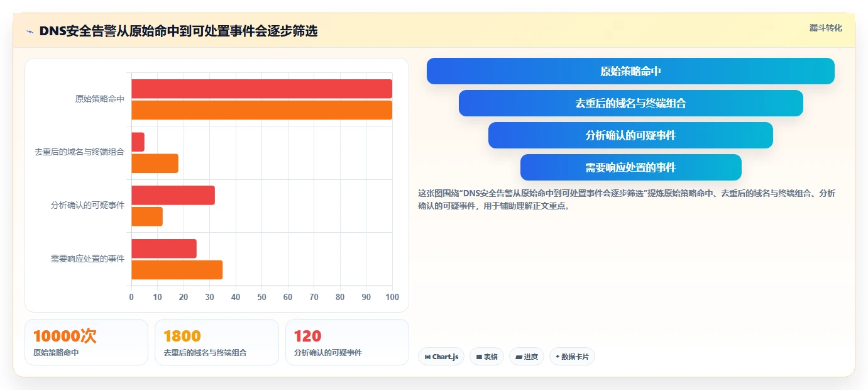
Task: Click the y-axis label 原始策略命中
Action: (99, 99)
